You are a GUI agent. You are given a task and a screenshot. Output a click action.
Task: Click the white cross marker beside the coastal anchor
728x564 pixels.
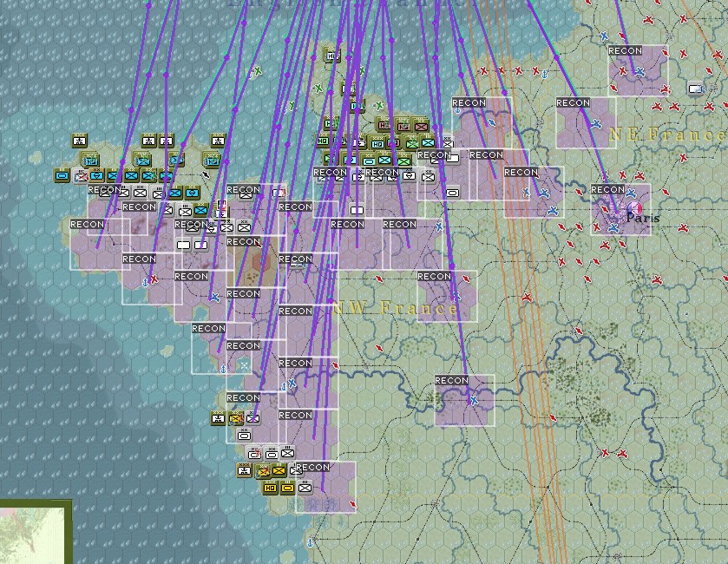pyautogui.click(x=244, y=366)
